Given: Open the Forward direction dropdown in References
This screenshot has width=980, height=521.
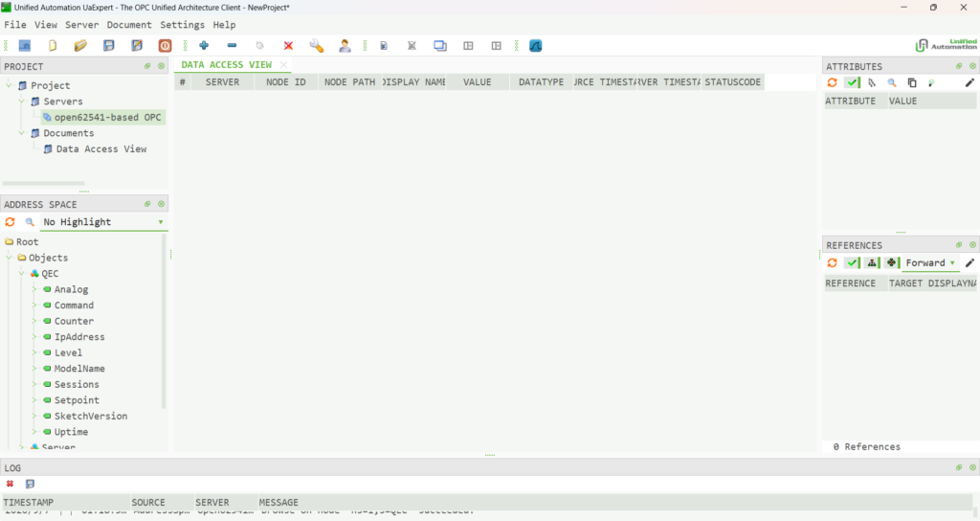Looking at the screenshot, I should pos(930,262).
